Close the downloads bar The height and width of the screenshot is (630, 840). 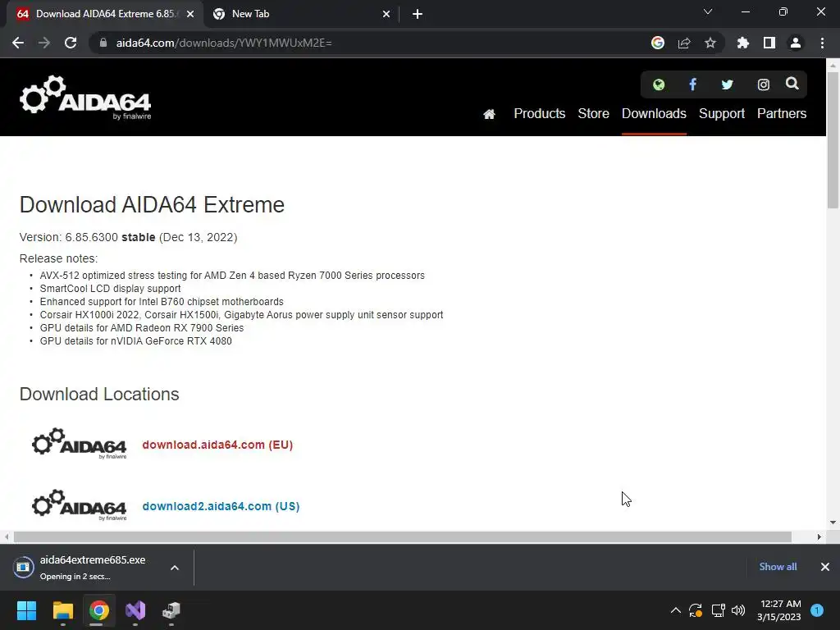[x=825, y=567]
